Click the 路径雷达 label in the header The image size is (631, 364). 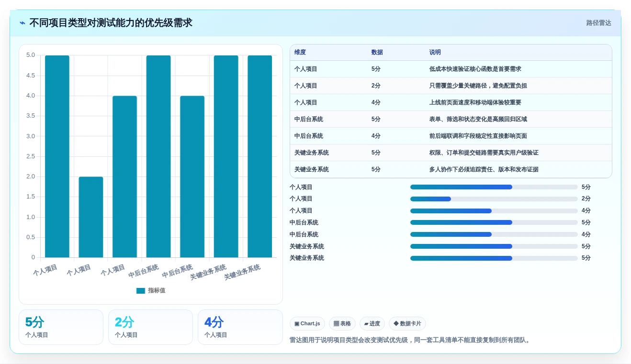pos(598,23)
